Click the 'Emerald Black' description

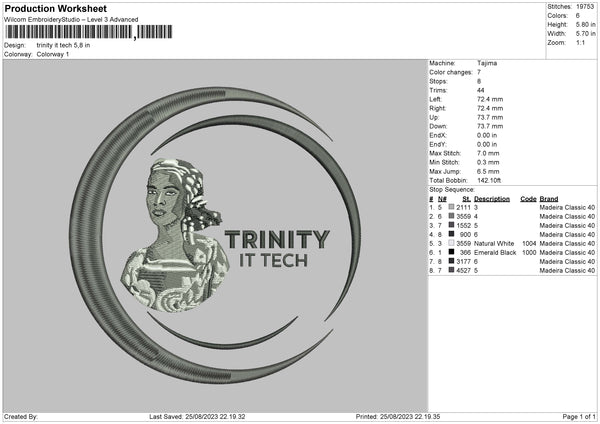point(495,253)
